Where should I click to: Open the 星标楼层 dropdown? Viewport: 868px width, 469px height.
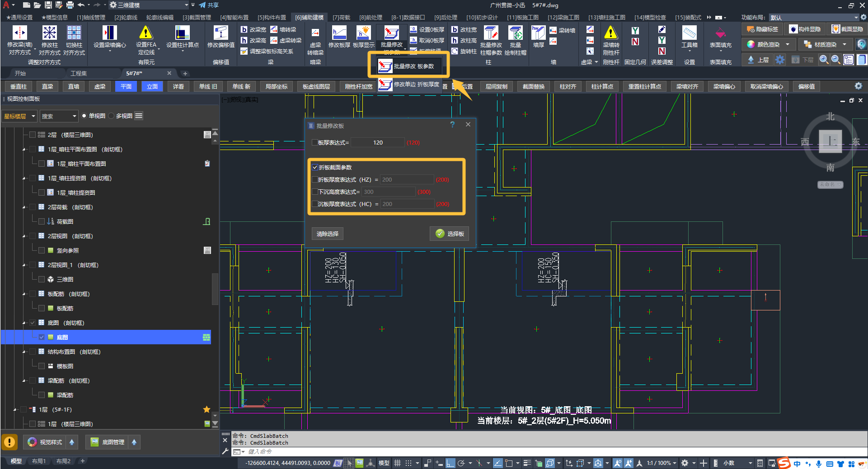19,116
